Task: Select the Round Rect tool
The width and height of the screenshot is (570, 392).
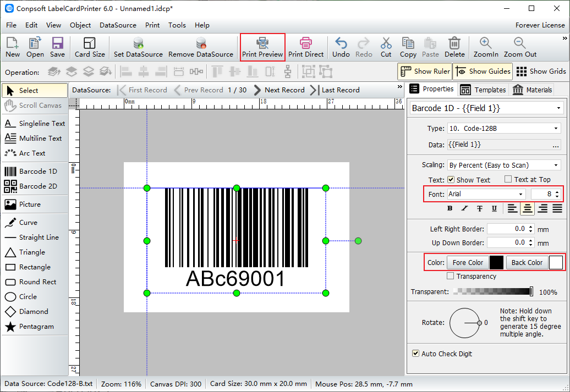Action: tap(35, 282)
